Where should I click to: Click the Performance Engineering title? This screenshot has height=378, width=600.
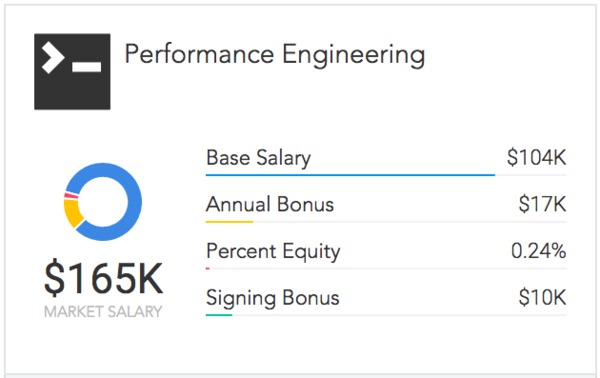click(275, 55)
